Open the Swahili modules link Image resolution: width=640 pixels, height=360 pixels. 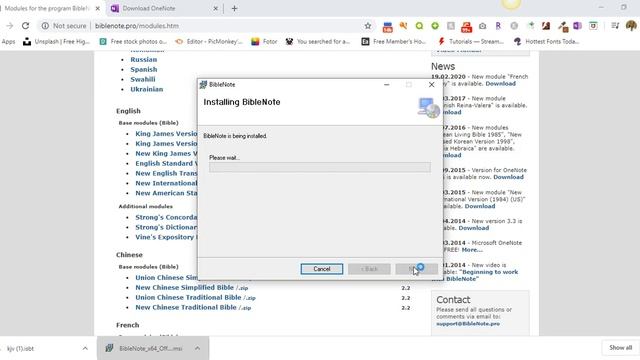pos(143,79)
